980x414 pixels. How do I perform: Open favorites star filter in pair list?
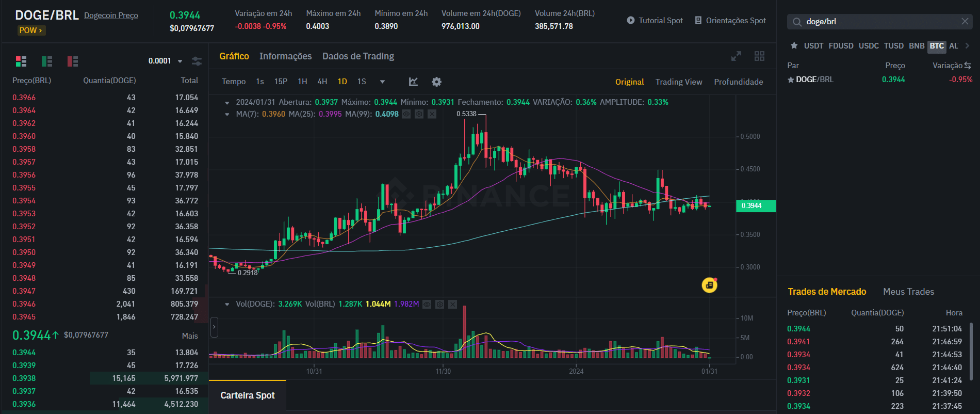(794, 46)
